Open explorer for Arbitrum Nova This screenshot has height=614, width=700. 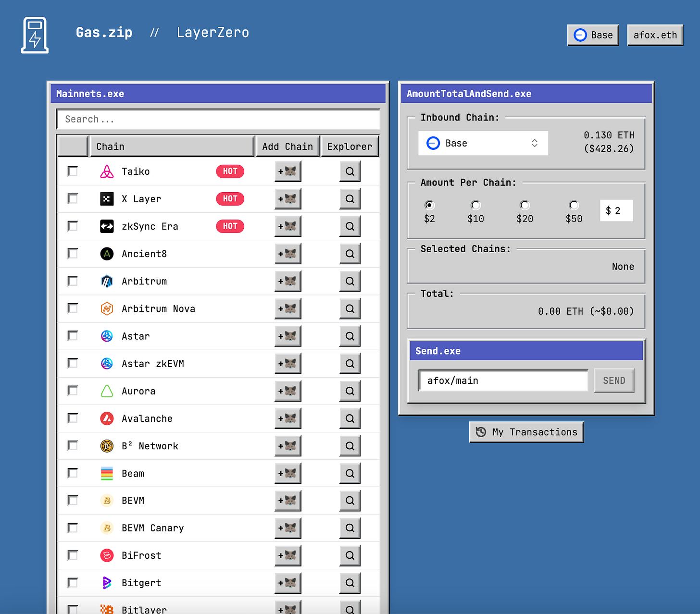point(350,308)
